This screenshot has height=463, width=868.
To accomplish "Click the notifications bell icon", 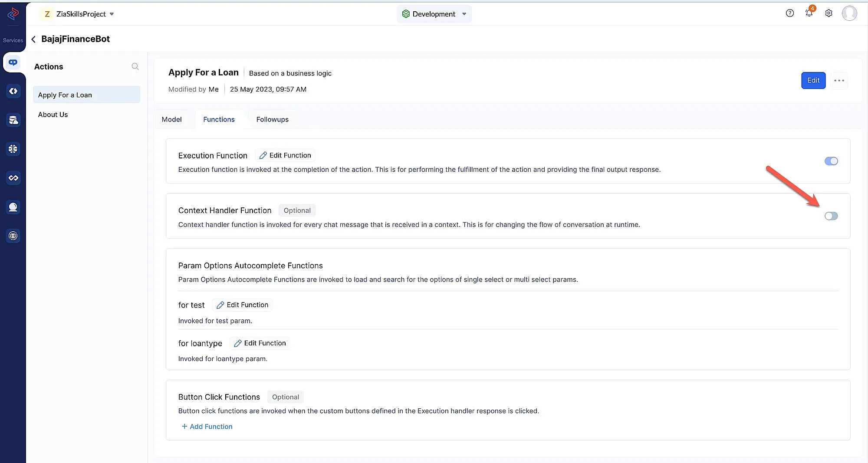I will tap(809, 13).
